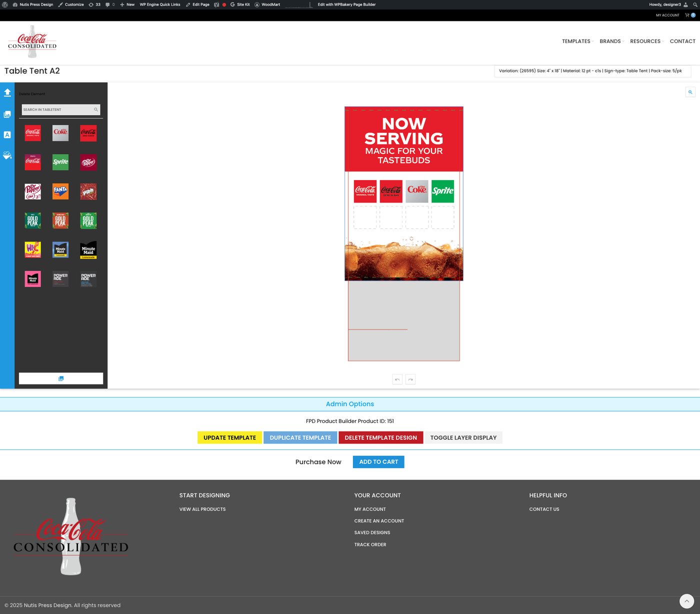Click the Duplicate Template button
This screenshot has height=614, width=700.
tap(300, 437)
